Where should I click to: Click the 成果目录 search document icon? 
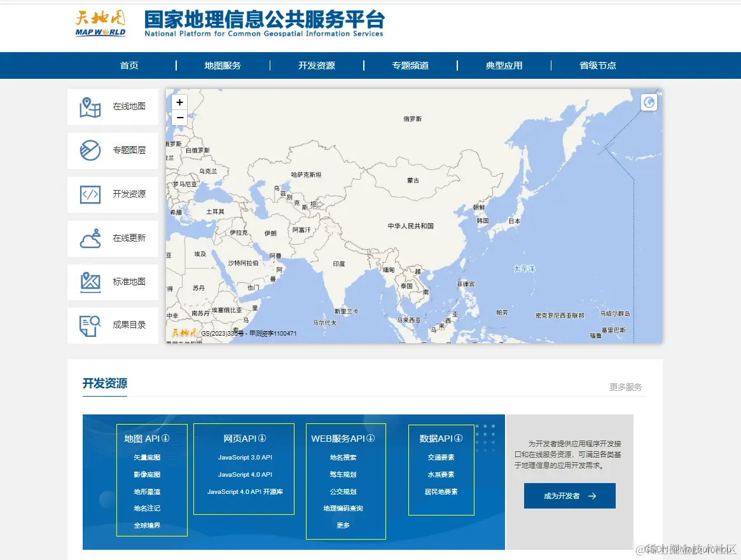(x=90, y=326)
